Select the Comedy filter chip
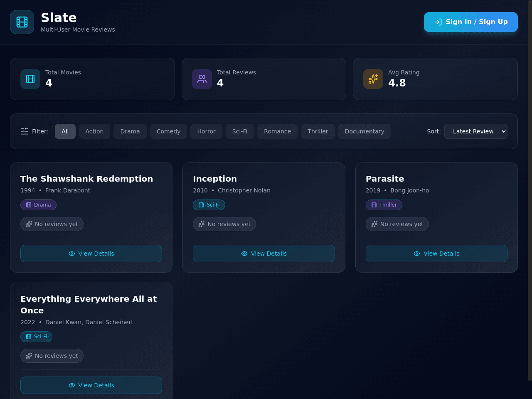Viewport: 532px width, 399px height. [x=168, y=131]
